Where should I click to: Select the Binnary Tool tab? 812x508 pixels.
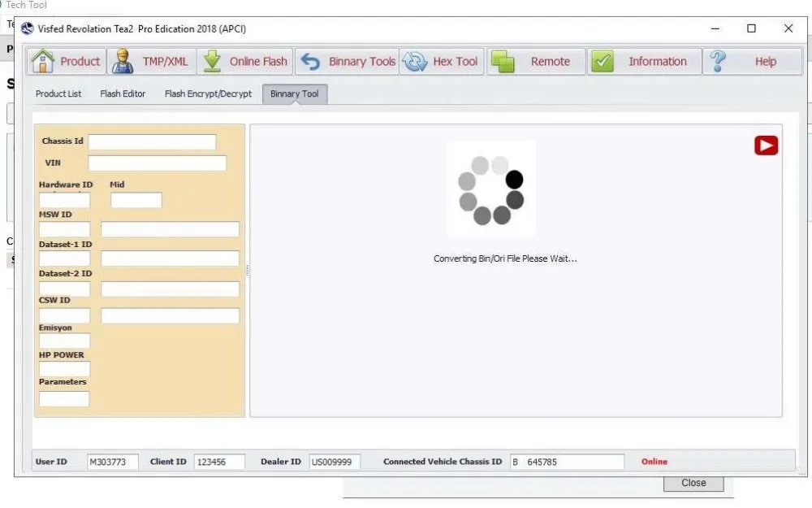pos(295,93)
